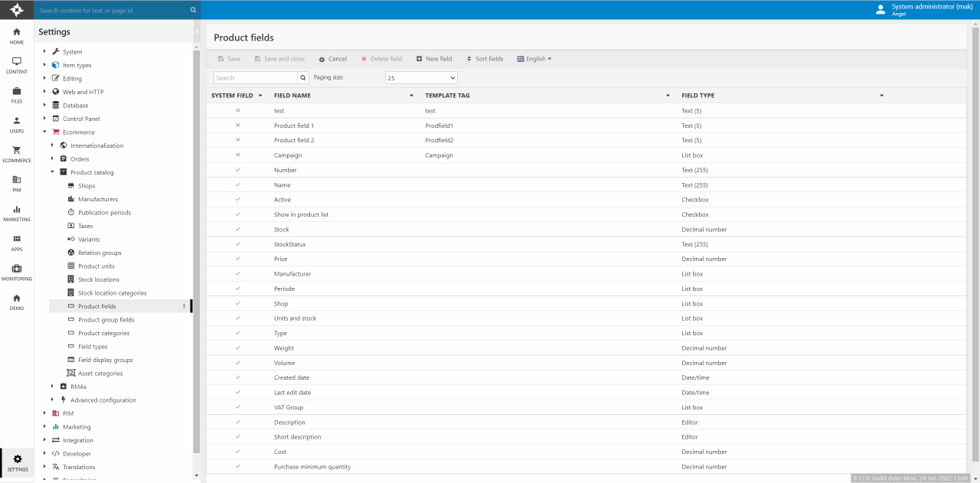The image size is (980, 483).
Task: Go to PIM in the left navigation bar
Action: [x=16, y=184]
